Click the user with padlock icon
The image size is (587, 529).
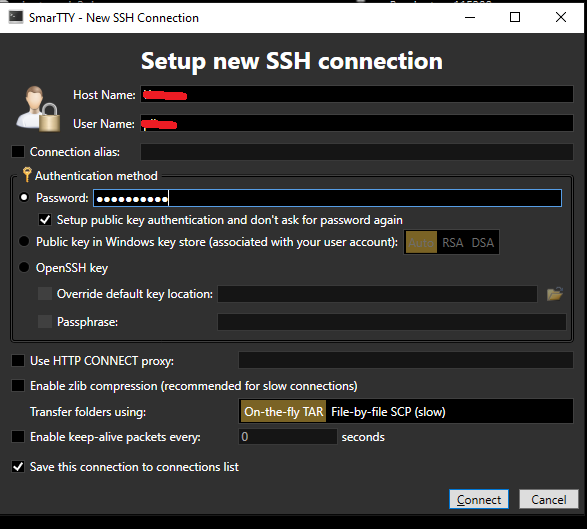pos(38,109)
